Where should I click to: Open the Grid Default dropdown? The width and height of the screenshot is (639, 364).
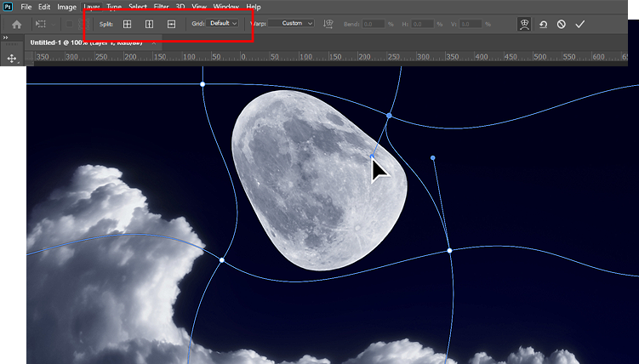click(224, 24)
